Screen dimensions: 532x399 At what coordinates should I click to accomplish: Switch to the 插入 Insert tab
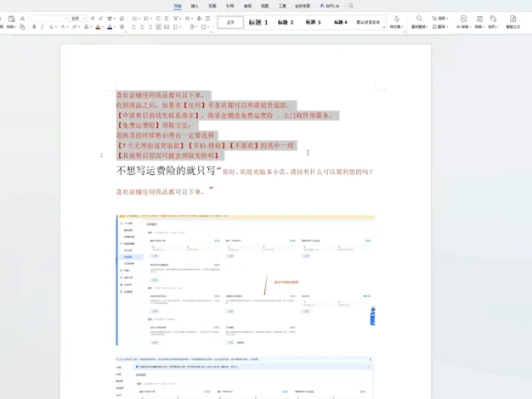(195, 6)
